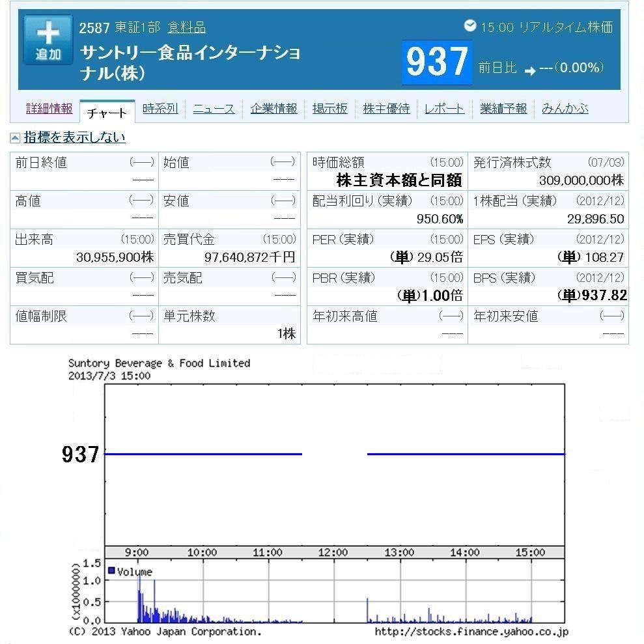This screenshot has width=644, height=644.
Task: Open the レポート tab
Action: point(444,109)
